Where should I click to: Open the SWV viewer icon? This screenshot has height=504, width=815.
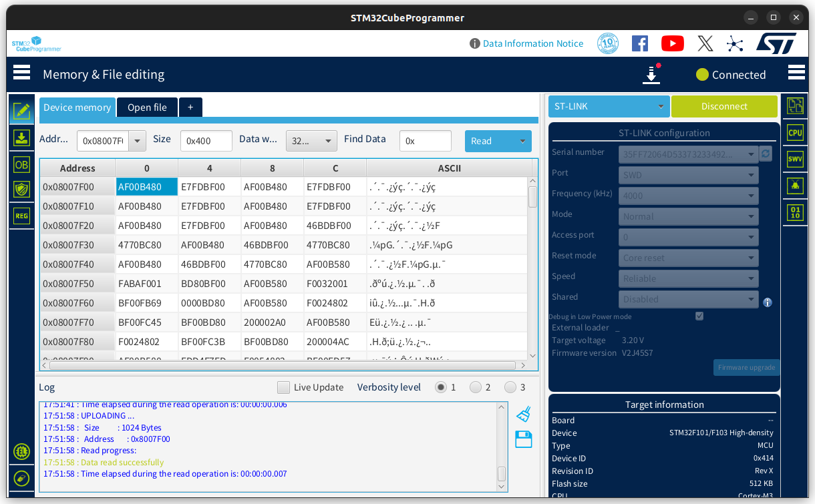795,159
